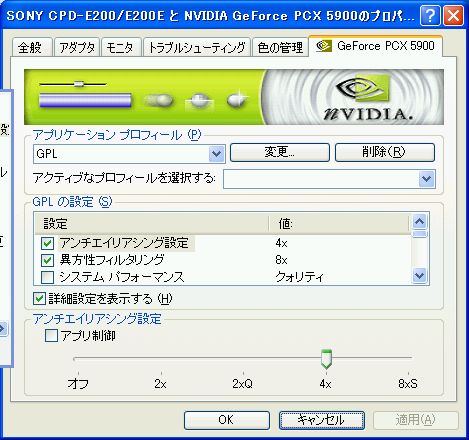Click the middle sphere graphic in banner

[199, 100]
